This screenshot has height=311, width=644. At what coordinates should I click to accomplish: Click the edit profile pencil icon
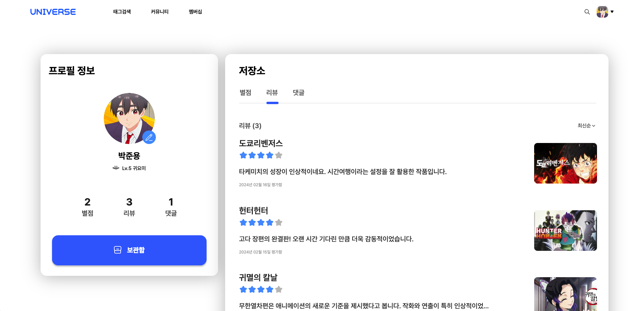[x=149, y=137]
